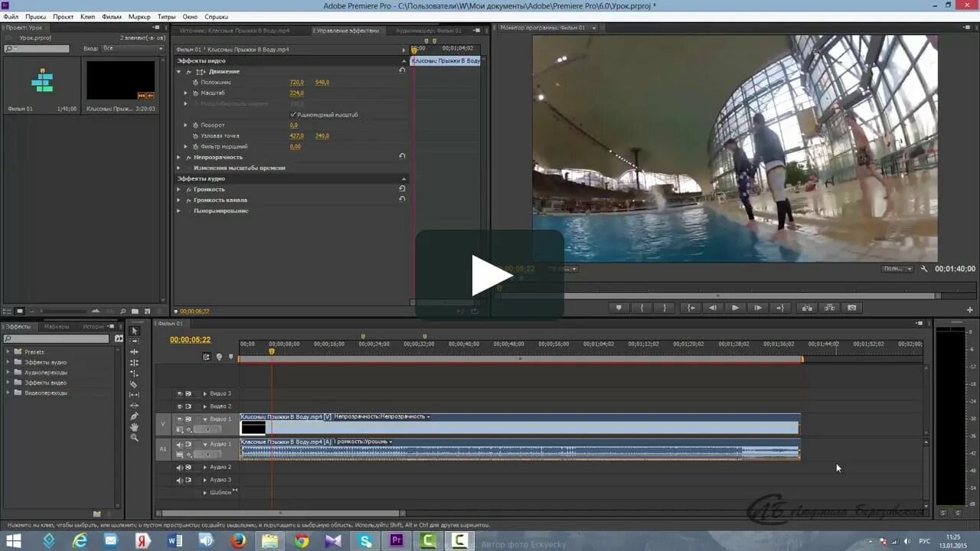Expand the Непрозрачность effect

tap(179, 157)
